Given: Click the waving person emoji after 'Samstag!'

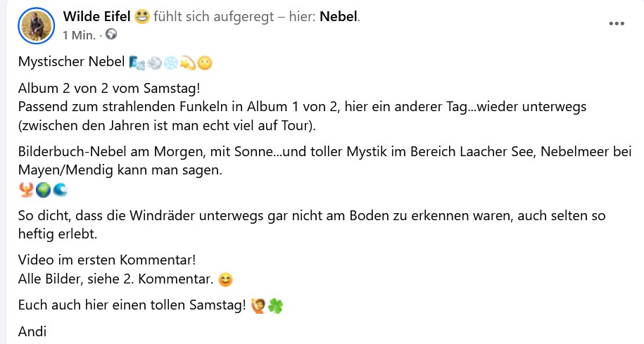Looking at the screenshot, I should [x=258, y=307].
